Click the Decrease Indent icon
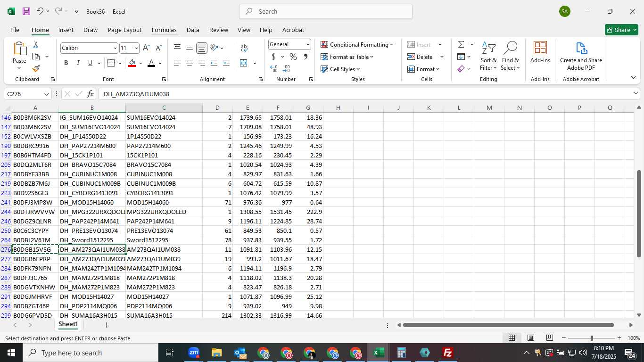The width and height of the screenshot is (644, 362). tap(214, 63)
